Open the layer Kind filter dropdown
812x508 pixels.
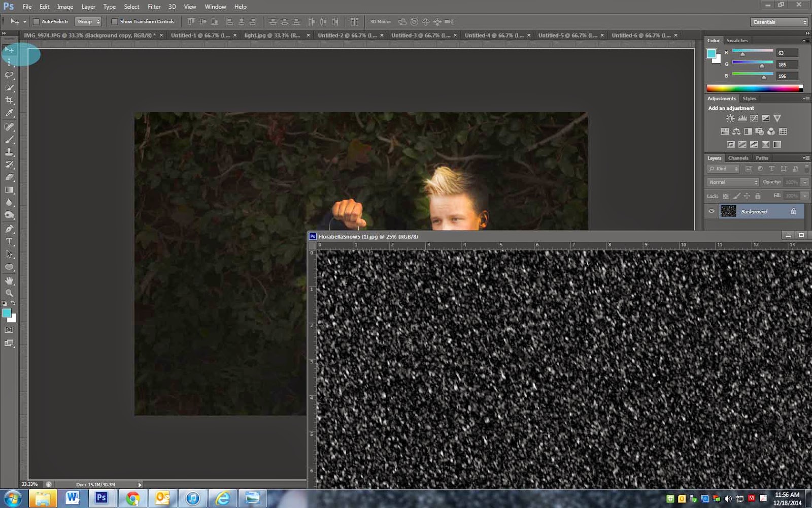pos(724,169)
